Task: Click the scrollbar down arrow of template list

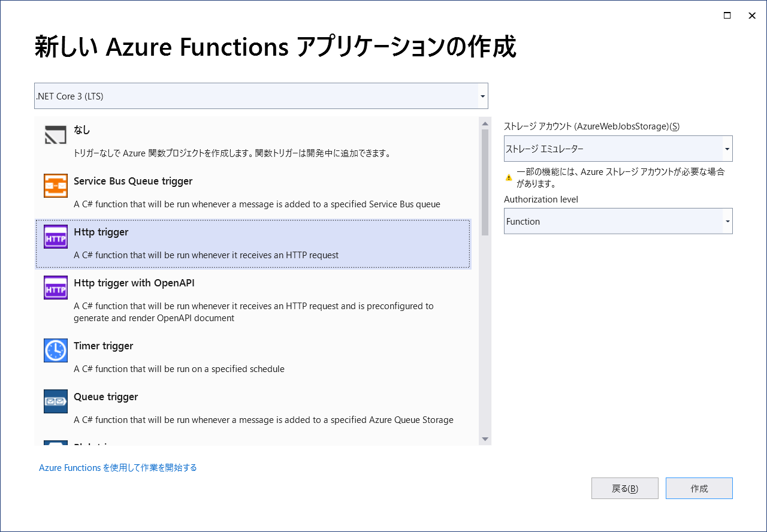Action: (485, 439)
